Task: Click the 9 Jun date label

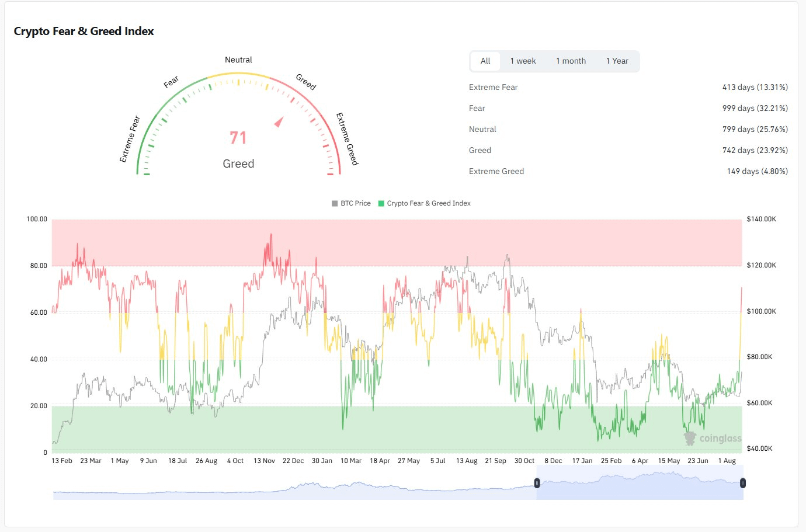Action: tap(148, 461)
